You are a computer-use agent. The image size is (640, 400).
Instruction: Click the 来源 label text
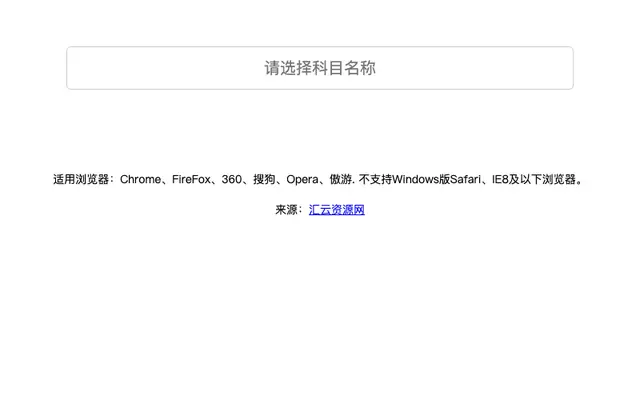coord(289,210)
